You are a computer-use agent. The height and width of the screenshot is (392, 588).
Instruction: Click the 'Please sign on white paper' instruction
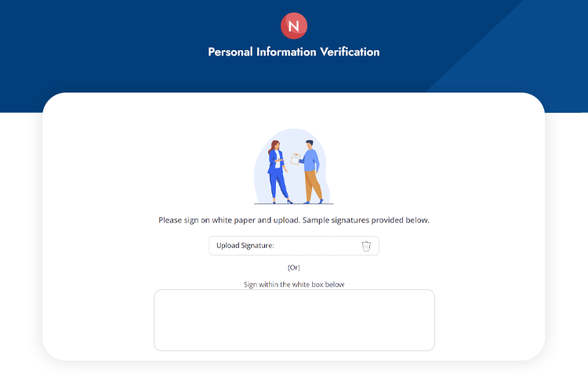click(228, 220)
